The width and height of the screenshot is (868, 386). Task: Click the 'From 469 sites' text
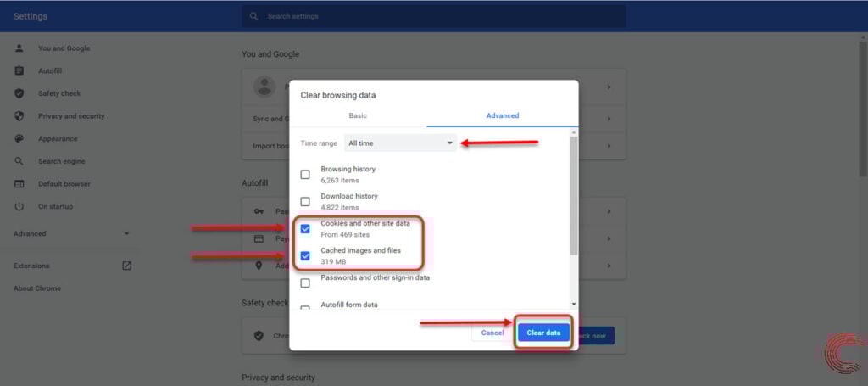[345, 234]
